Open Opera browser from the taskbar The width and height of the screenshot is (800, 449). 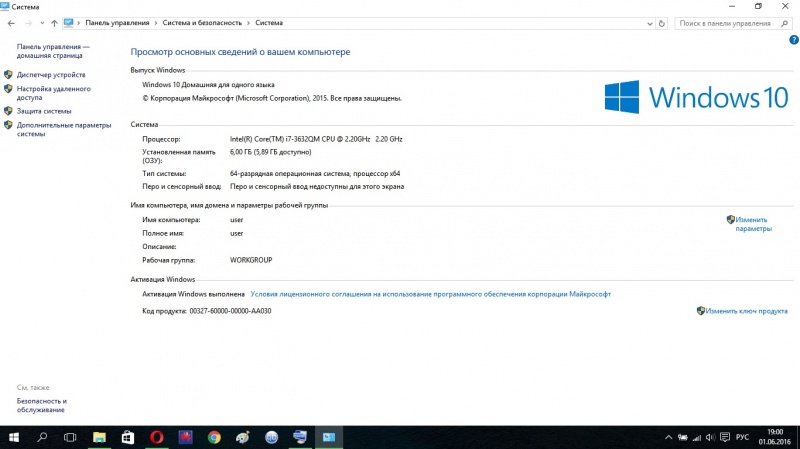pyautogui.click(x=157, y=437)
